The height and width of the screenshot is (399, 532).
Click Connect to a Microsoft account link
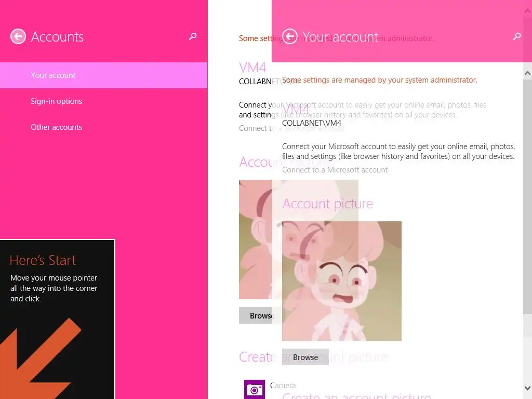[335, 170]
